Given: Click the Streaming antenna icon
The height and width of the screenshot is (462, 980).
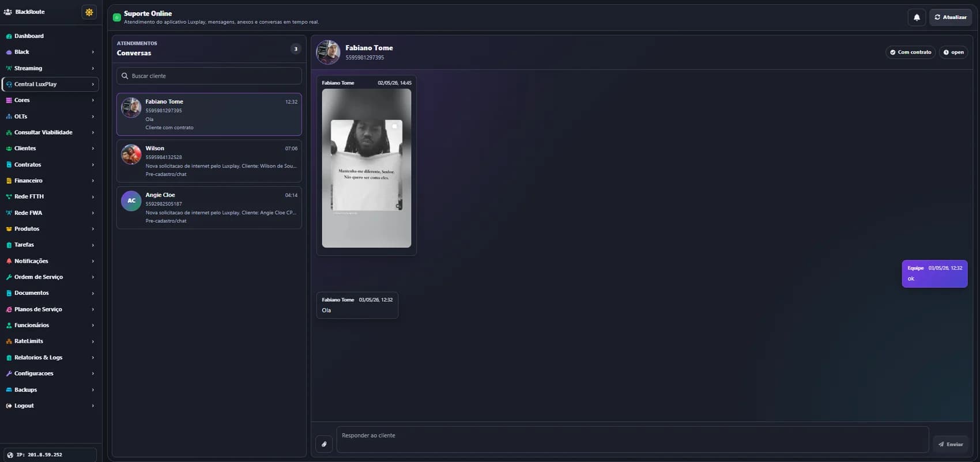Looking at the screenshot, I should [x=9, y=69].
